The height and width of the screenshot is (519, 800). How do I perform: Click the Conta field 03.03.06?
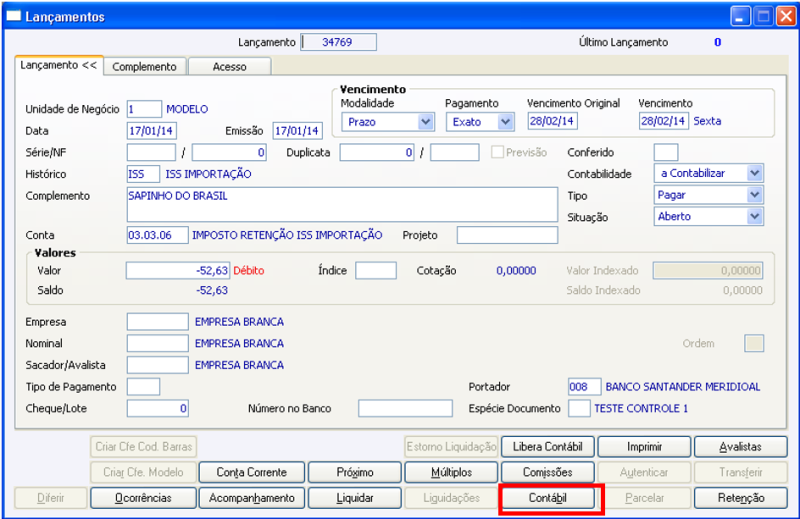point(158,235)
